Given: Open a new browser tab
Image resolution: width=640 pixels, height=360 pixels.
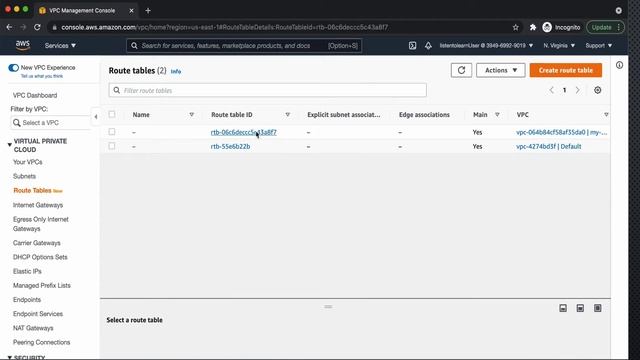Looking at the screenshot, I should click(148, 11).
